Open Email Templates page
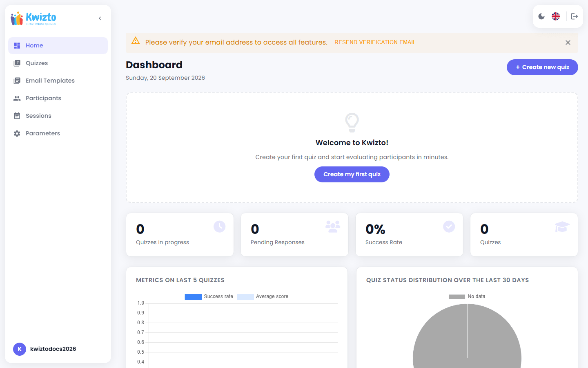The width and height of the screenshot is (588, 368). (x=58, y=81)
